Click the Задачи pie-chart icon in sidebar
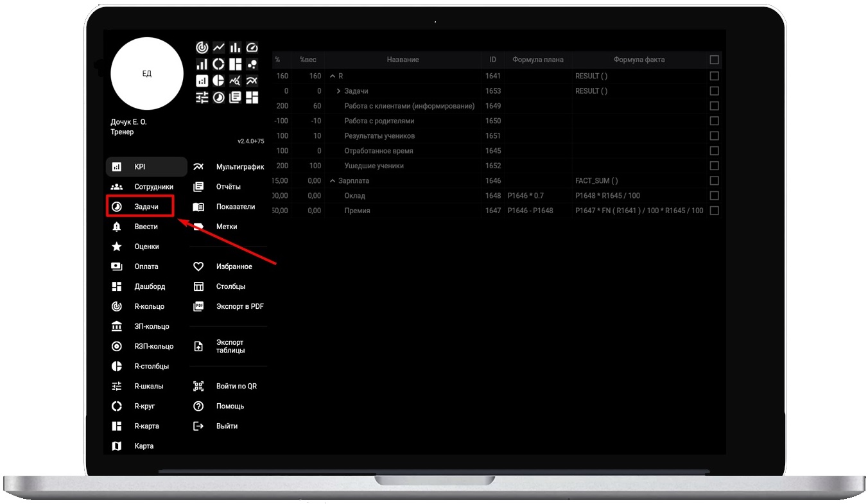Image resolution: width=868 pixels, height=504 pixels. pyautogui.click(x=117, y=207)
